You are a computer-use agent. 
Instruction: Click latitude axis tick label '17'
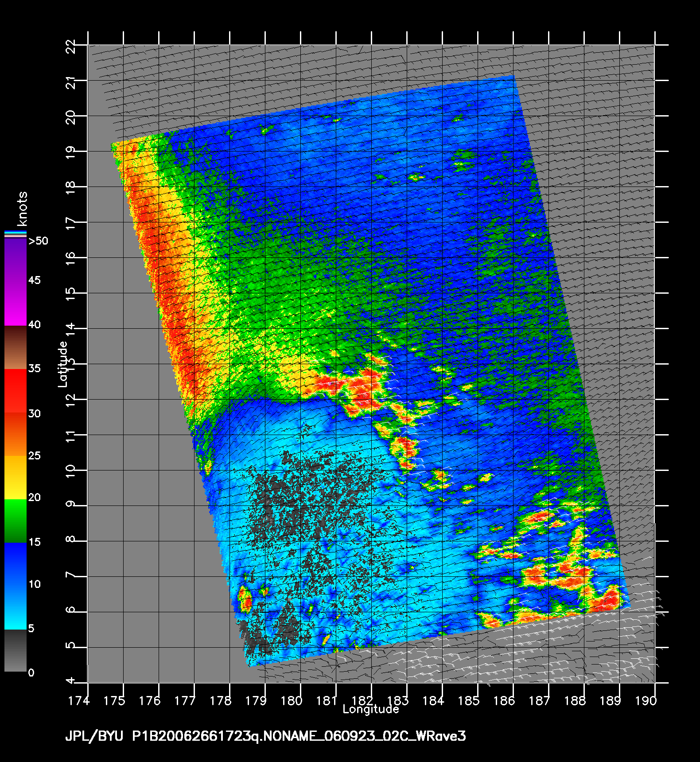pos(70,223)
